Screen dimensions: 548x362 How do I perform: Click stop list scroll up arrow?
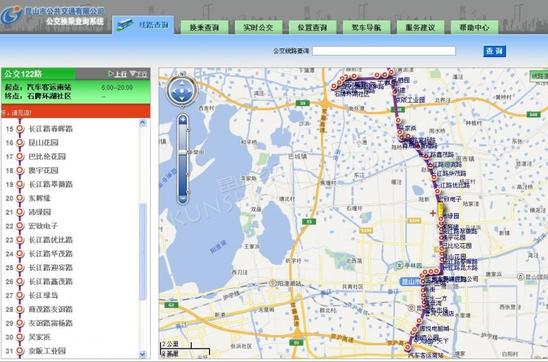click(x=142, y=123)
